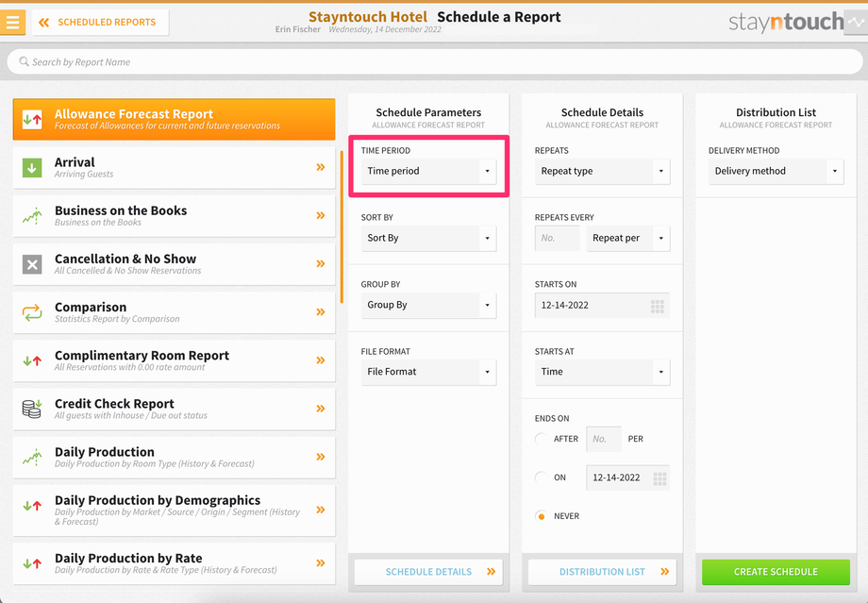
Task: Select the ON radio button
Action: pyautogui.click(x=541, y=477)
